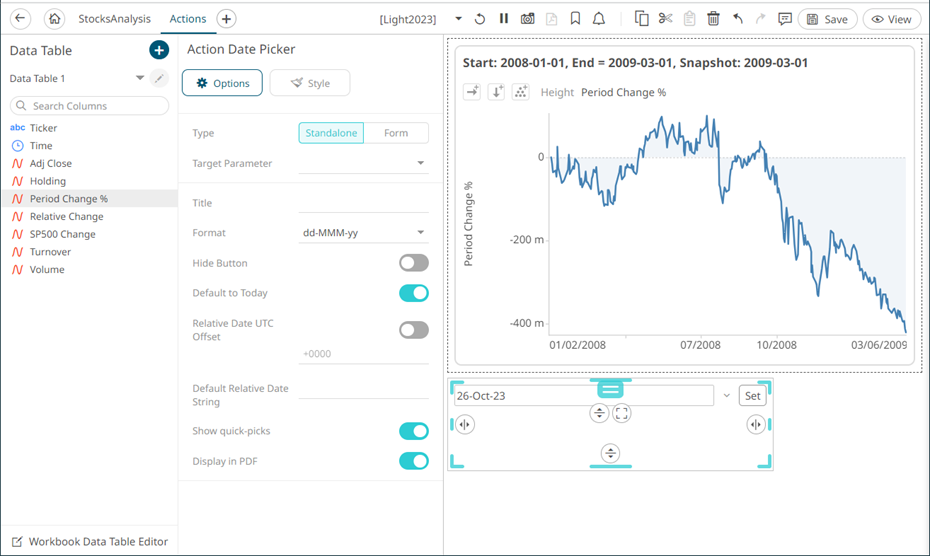Add a data table with plus icon
Screen dimensions: 930x556
[158, 50]
